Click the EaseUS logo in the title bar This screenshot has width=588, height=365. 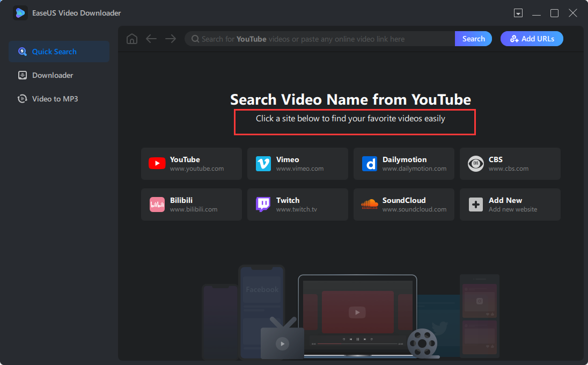coord(20,12)
